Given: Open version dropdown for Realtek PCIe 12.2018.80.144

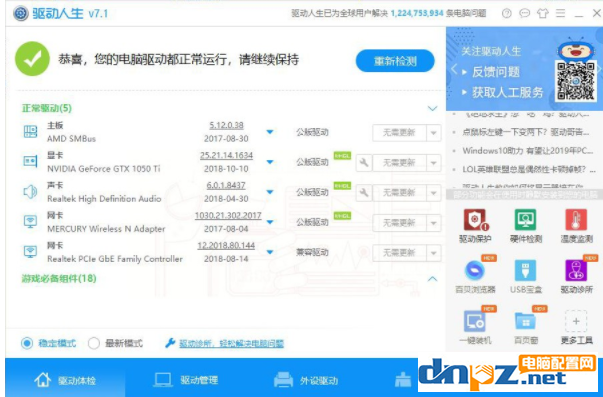Looking at the screenshot, I should 270,252.
